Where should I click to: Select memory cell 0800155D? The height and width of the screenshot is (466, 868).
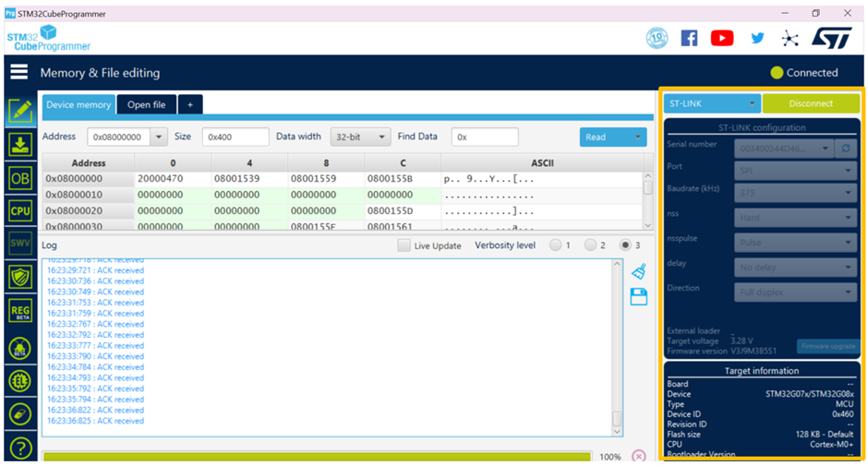403,211
